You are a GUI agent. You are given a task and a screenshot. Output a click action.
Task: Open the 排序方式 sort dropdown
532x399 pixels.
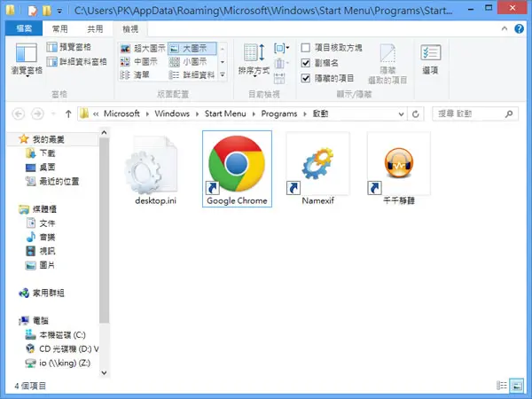(254, 59)
